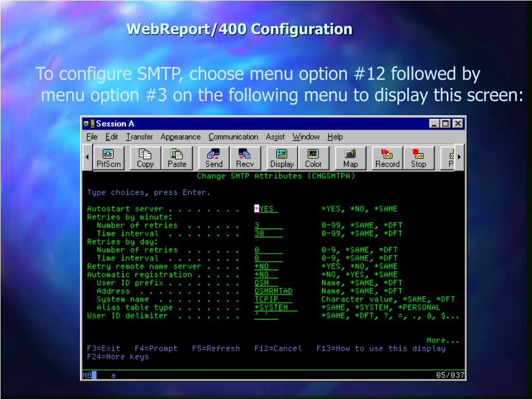Viewport: 532px width, 399px height.
Task: Click the Stop macro toolbar icon
Action: (x=418, y=158)
